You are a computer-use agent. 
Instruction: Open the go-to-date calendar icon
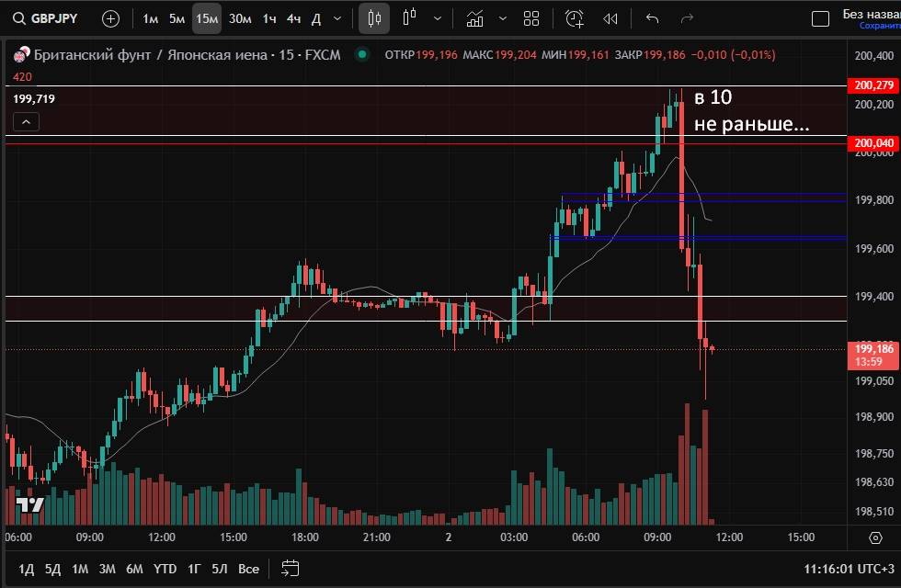coord(291,569)
